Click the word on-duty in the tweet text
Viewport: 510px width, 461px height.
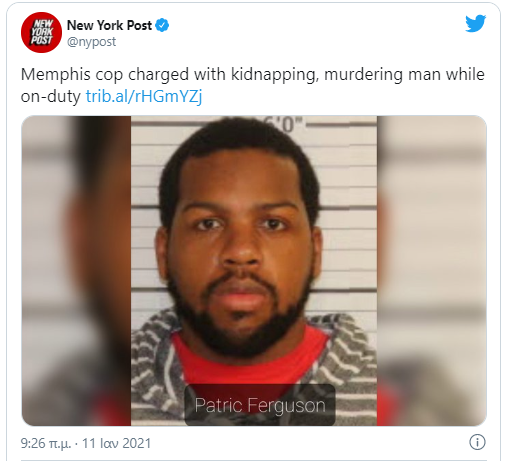point(51,97)
